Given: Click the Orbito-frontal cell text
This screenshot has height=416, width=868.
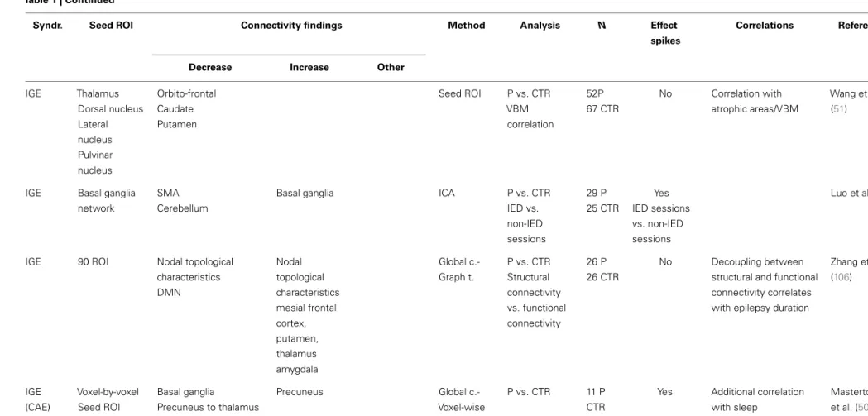Looking at the screenshot, I should pyautogui.click(x=186, y=93).
